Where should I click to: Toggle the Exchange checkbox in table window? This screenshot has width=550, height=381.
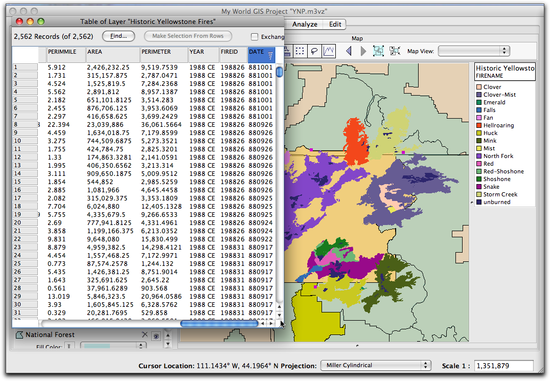(254, 36)
